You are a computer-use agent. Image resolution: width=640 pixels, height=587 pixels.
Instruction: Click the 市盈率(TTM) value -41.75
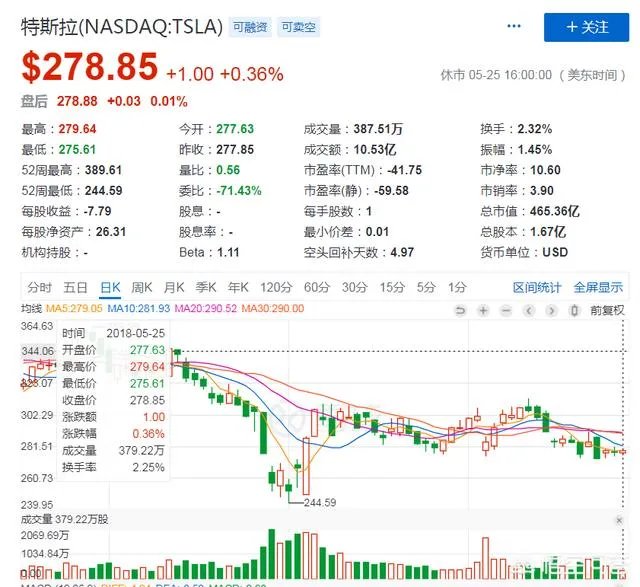point(404,170)
